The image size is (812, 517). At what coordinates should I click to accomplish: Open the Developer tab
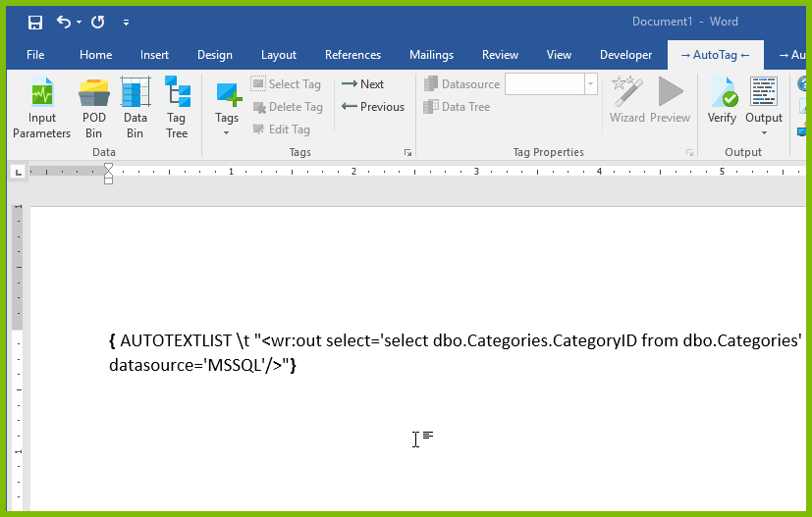[x=625, y=55]
